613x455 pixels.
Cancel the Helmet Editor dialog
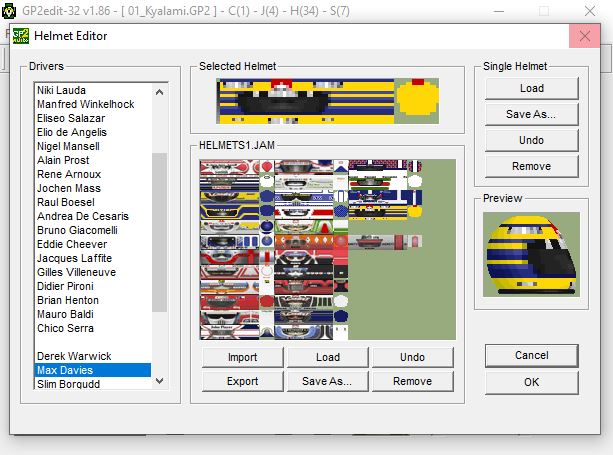(x=531, y=355)
